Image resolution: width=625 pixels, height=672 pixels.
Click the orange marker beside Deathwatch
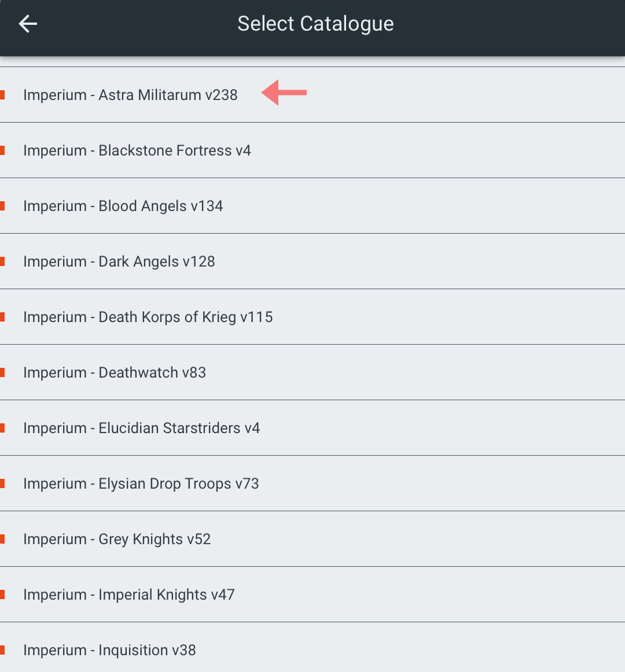point(2,372)
